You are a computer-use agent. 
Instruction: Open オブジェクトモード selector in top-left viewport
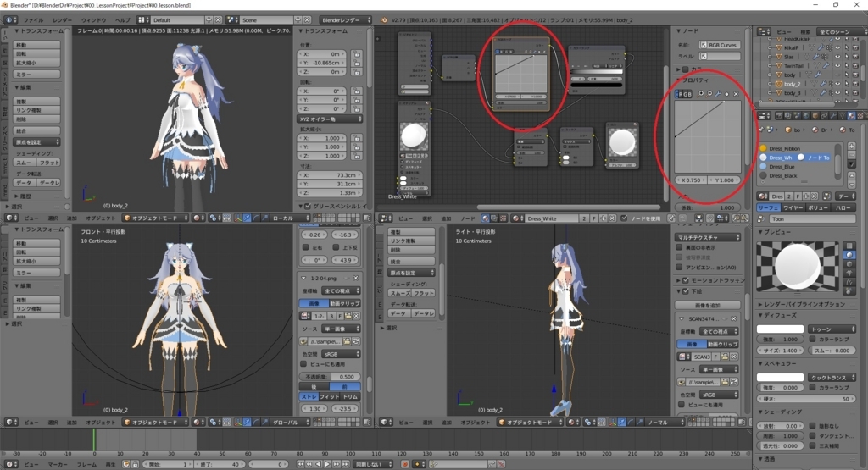[x=156, y=218]
